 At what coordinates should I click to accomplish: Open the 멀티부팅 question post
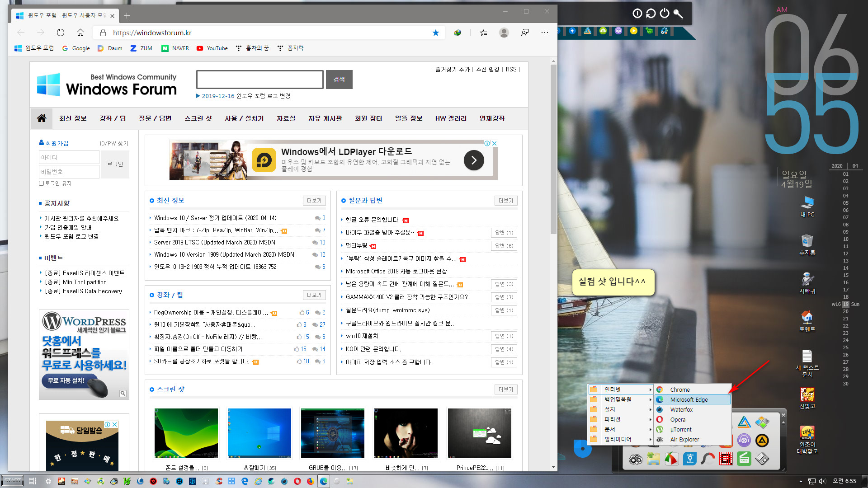coord(356,245)
